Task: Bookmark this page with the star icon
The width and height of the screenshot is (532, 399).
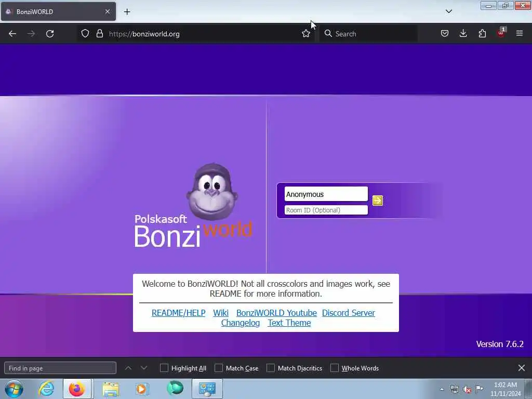Action: 305,34
